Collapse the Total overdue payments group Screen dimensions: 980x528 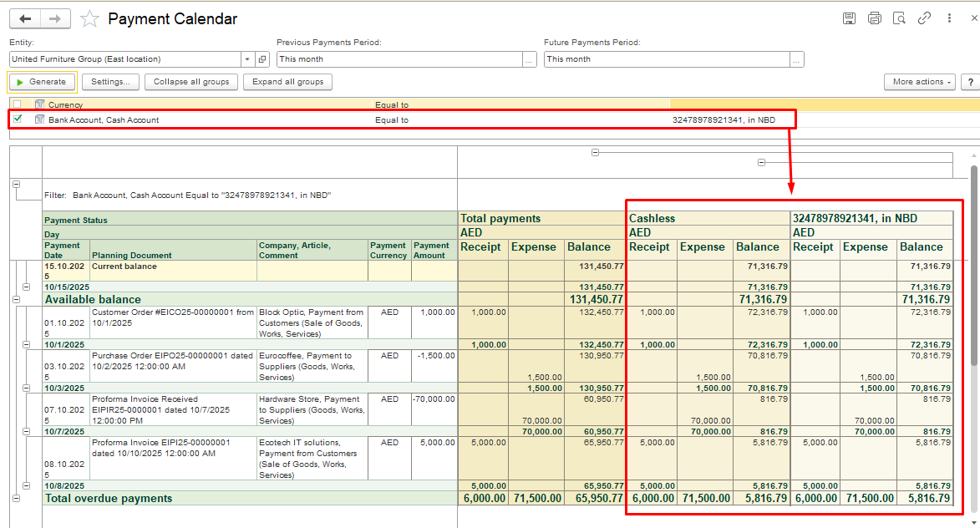click(x=16, y=498)
